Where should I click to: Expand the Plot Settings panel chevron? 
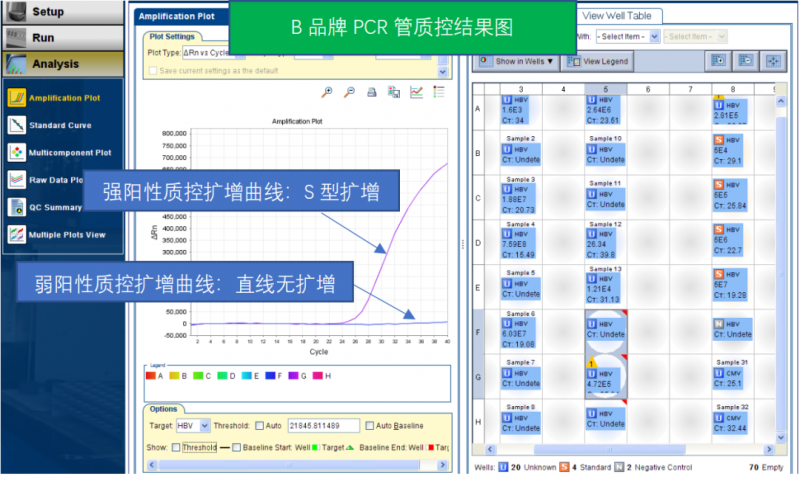442,72
